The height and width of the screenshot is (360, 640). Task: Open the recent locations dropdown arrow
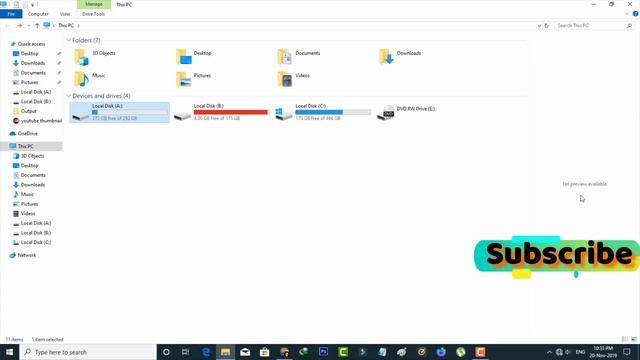click(x=29, y=25)
